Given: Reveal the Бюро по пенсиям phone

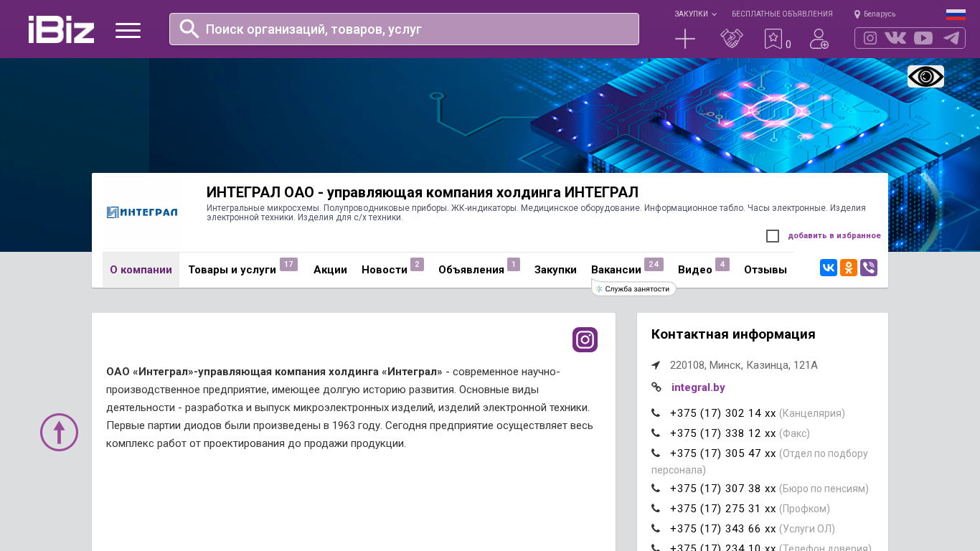Looking at the screenshot, I should pos(723,489).
